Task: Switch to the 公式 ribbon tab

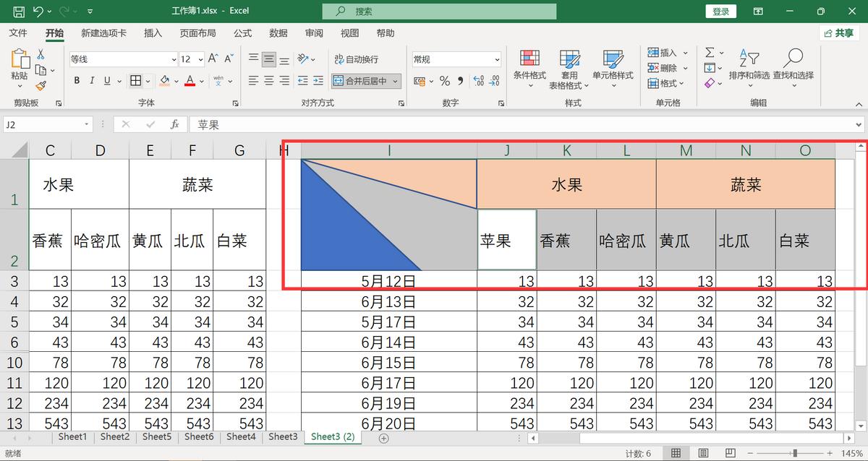Action: [x=242, y=33]
